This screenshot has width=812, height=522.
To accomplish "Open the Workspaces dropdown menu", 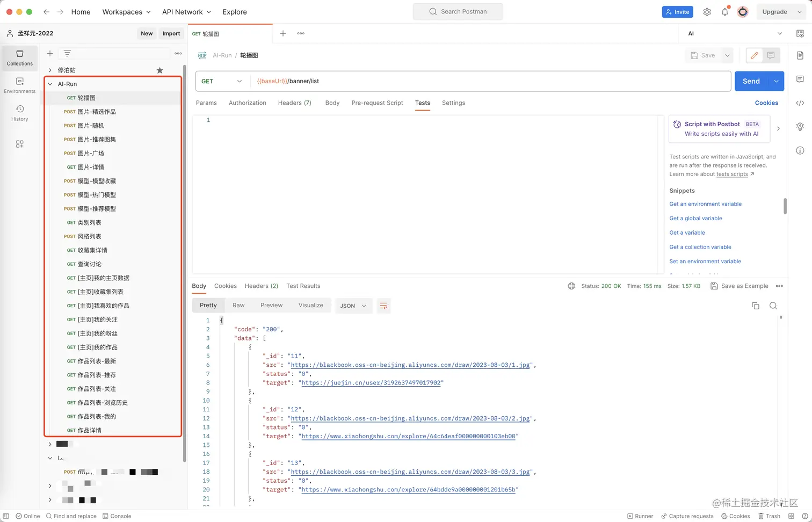I will click(x=127, y=12).
